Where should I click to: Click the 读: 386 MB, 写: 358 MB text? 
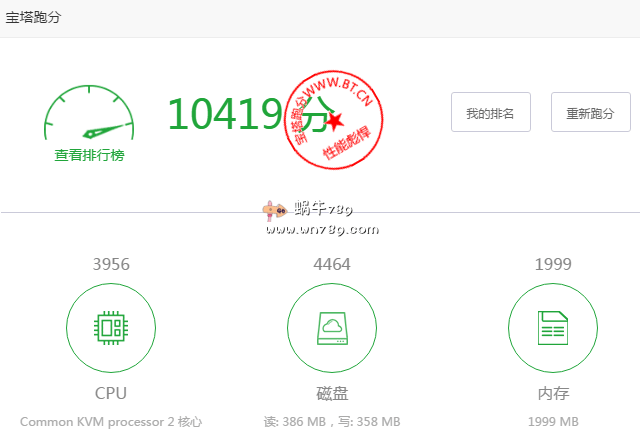click(x=332, y=422)
